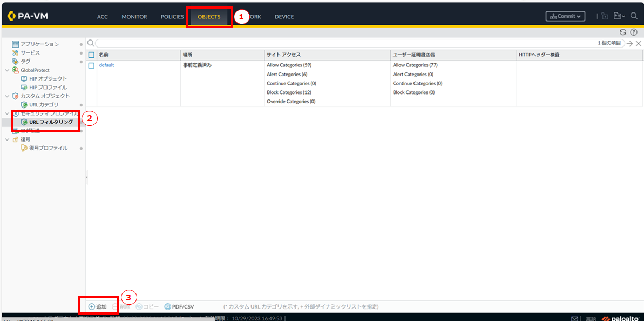
Task: Click the GlobalProtect globe icon
Action: coord(16,70)
